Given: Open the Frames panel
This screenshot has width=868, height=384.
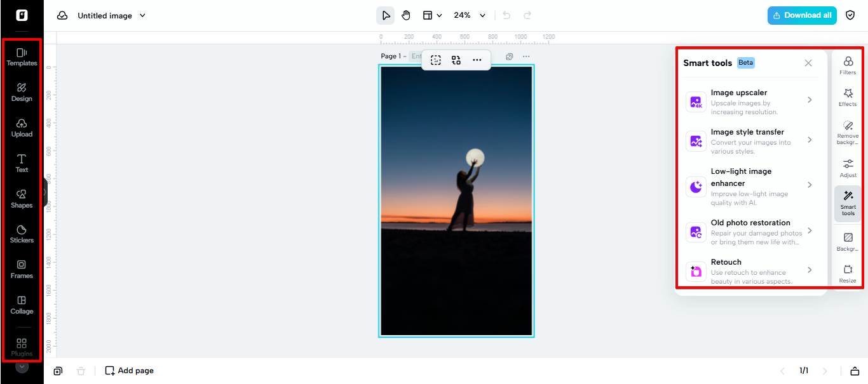Looking at the screenshot, I should point(22,270).
